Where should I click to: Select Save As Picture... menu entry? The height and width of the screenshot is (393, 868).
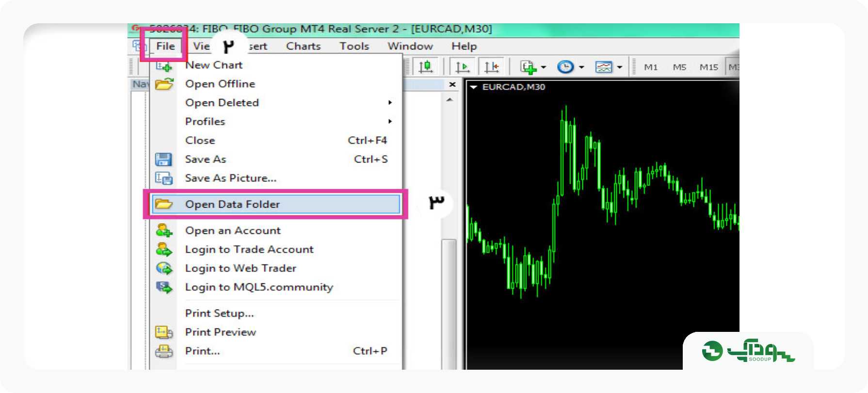coord(275,178)
